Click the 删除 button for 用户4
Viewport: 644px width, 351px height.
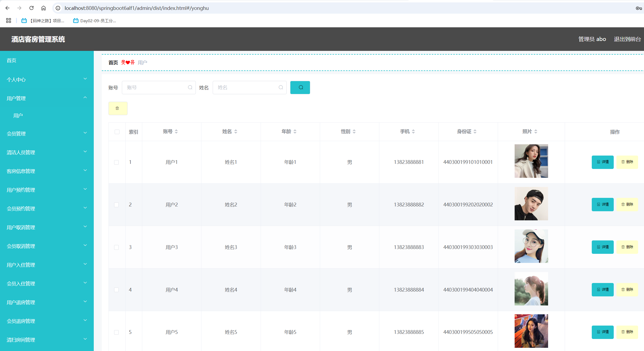[627, 290]
